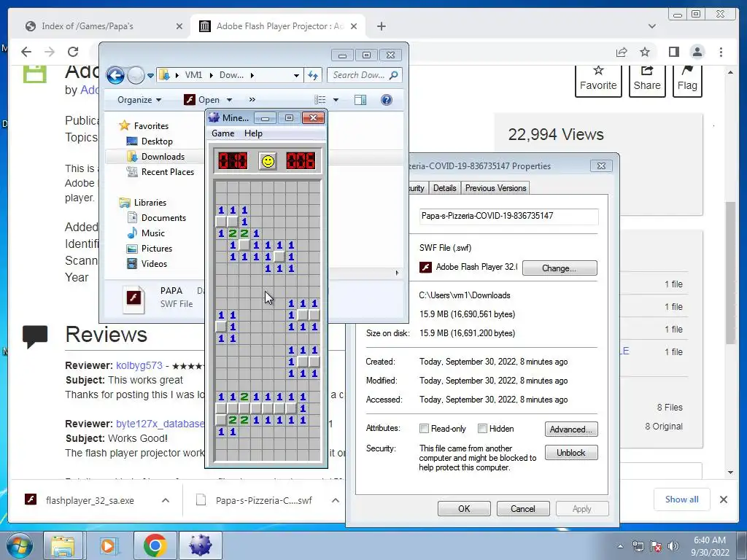
Task: Open Chrome profile avatar
Action: tap(697, 52)
